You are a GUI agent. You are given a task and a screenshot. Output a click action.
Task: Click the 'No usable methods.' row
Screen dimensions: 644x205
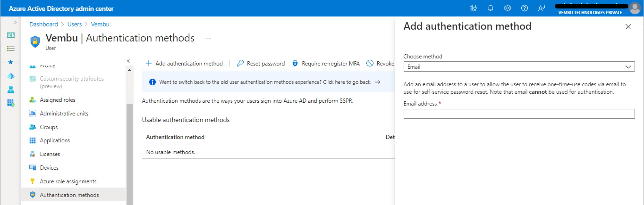268,152
